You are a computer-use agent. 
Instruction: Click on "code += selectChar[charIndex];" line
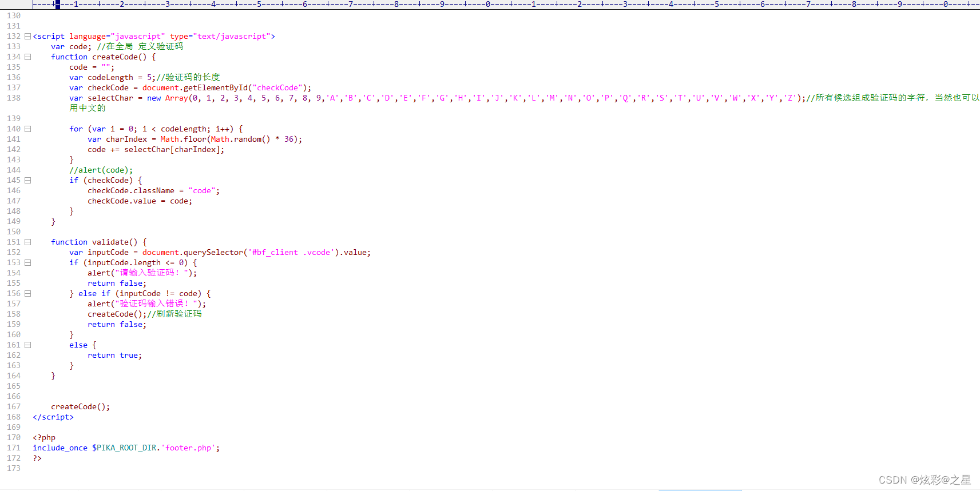coord(156,150)
